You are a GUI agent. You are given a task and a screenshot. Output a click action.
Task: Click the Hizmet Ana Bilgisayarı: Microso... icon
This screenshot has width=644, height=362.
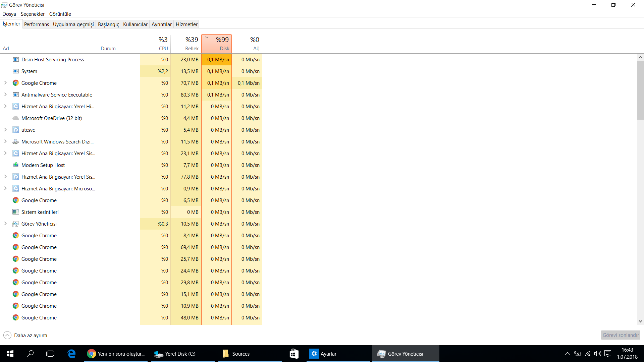tap(15, 189)
